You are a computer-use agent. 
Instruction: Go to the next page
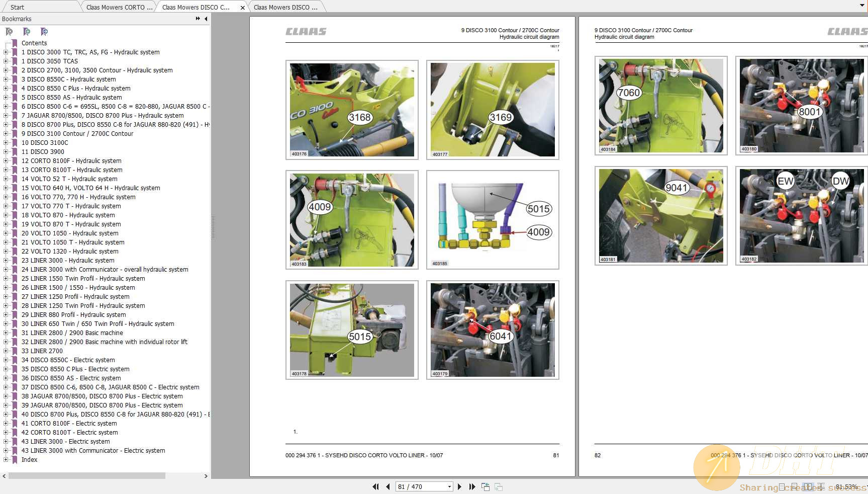(x=459, y=486)
